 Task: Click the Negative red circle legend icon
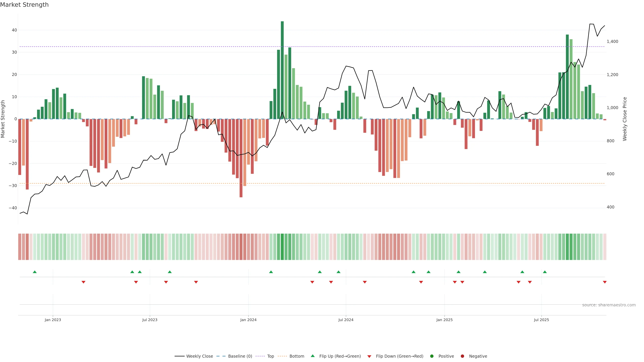click(x=462, y=356)
